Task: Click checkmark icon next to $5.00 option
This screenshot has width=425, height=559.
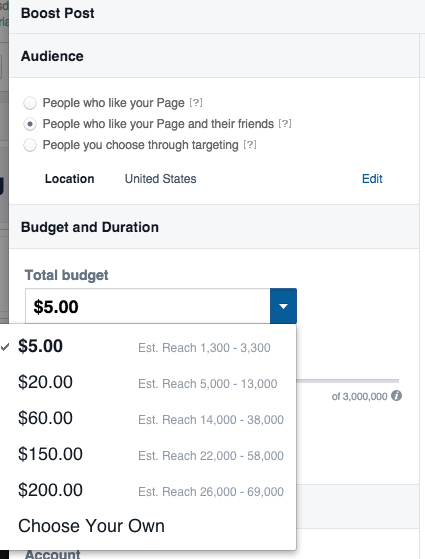Action: (x=5, y=347)
